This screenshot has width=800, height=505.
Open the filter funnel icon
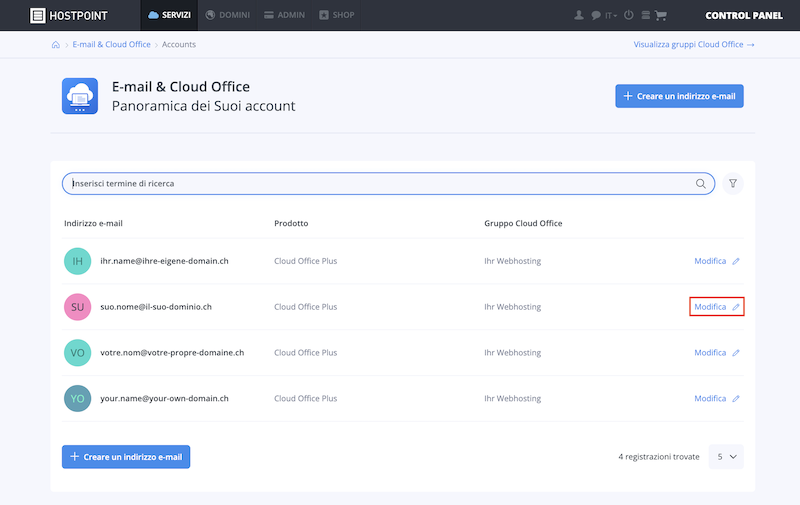click(733, 184)
